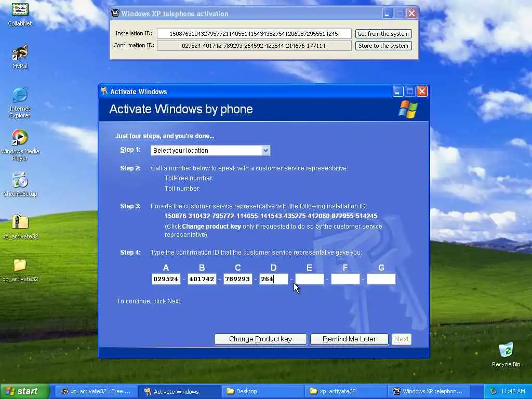Image resolution: width=532 pixels, height=399 pixels.
Task: Switch to Activate Windows taskbar button
Action: 179,391
